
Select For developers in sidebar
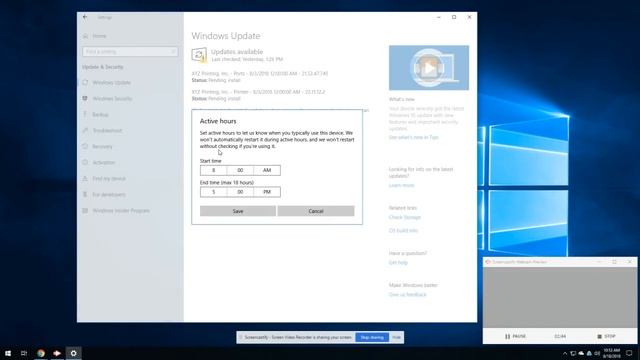pyautogui.click(x=109, y=195)
